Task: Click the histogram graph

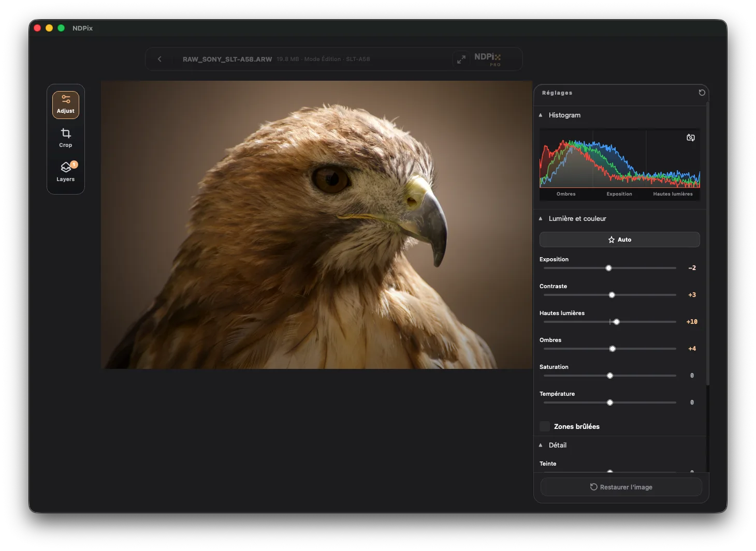Action: pos(620,158)
